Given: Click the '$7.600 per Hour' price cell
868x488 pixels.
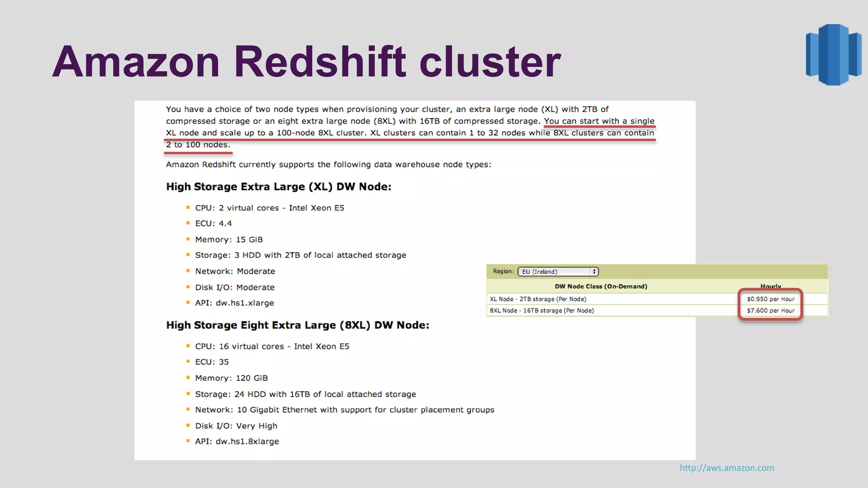Looking at the screenshot, I should pyautogui.click(x=771, y=311).
